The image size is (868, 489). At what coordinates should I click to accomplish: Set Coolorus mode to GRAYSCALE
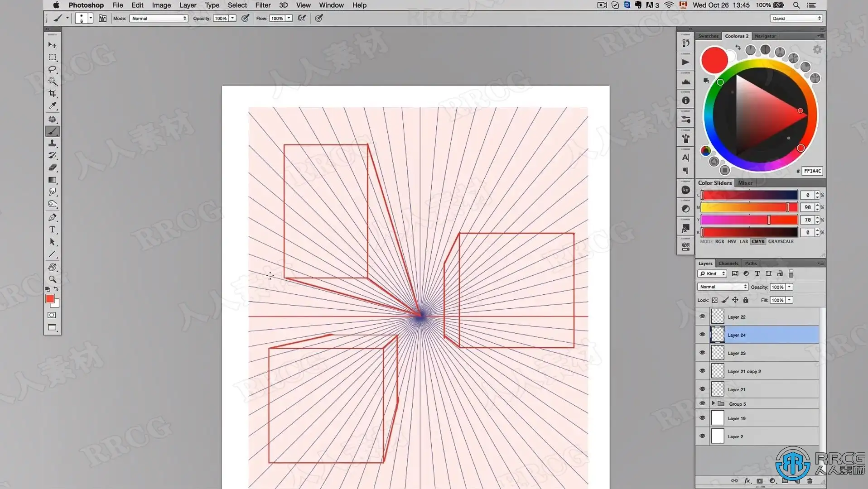[x=781, y=241]
